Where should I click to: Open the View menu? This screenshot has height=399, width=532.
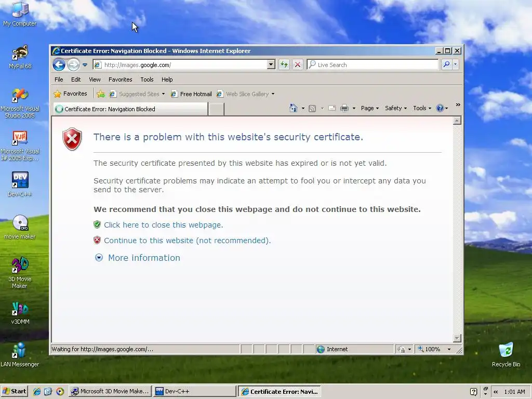95,79
